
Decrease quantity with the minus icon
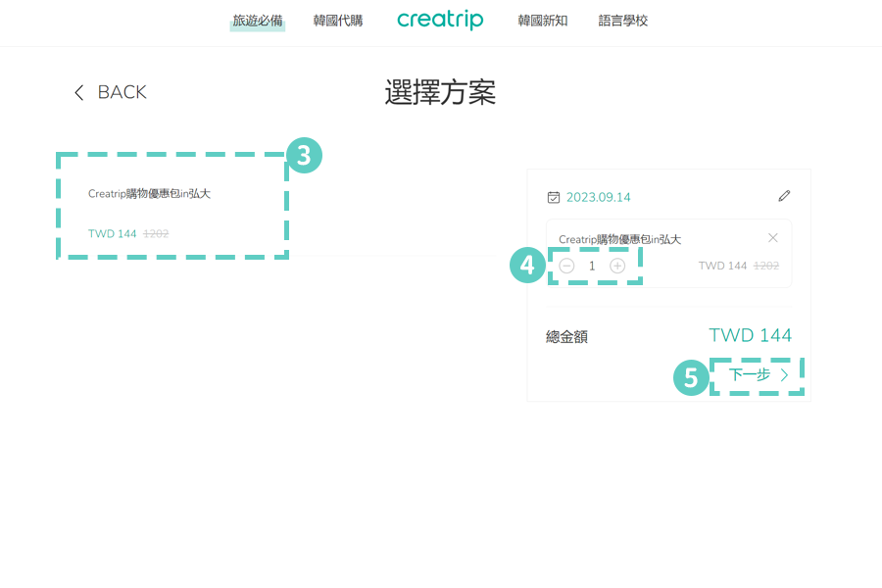tap(566, 266)
